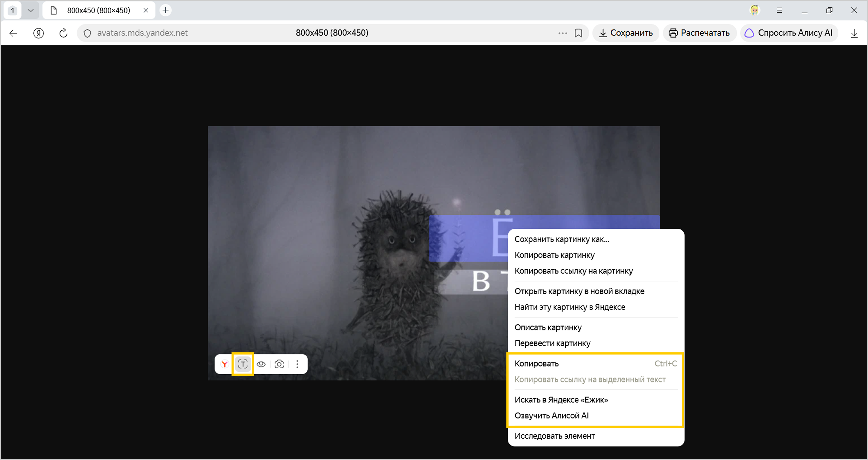The image size is (868, 460).
Task: Toggle the eye icon on image toolbar
Action: click(261, 364)
